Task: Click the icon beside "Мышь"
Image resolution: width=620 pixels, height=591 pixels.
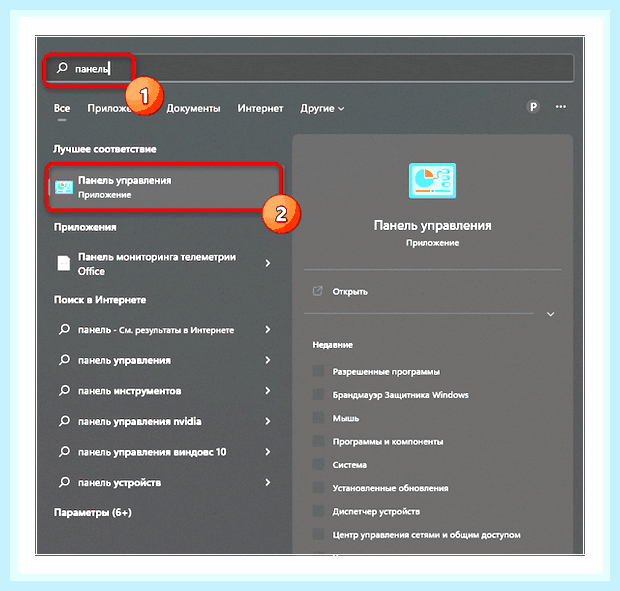Action: [x=318, y=418]
